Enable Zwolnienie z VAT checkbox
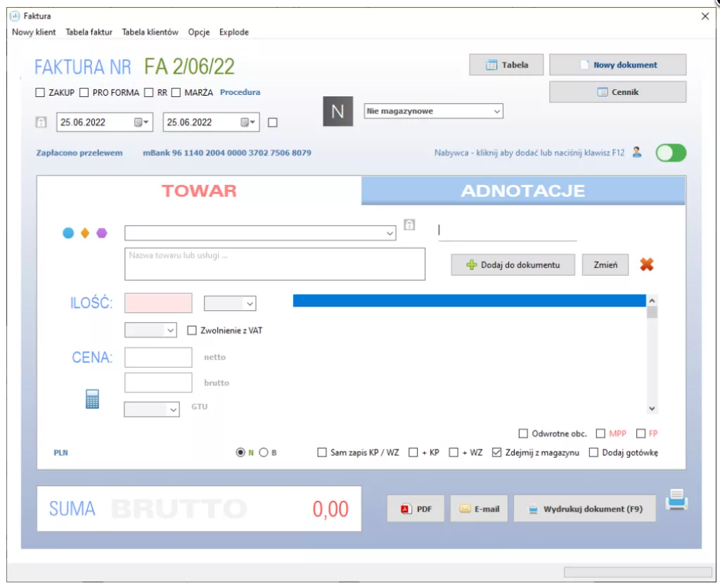Screen dimensions: 720x588 192,331
